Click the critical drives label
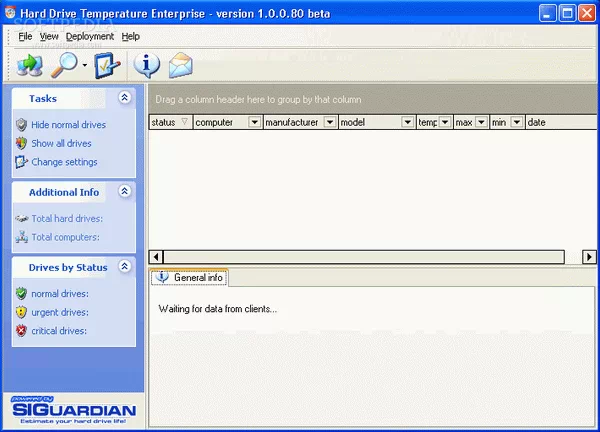 (x=59, y=331)
